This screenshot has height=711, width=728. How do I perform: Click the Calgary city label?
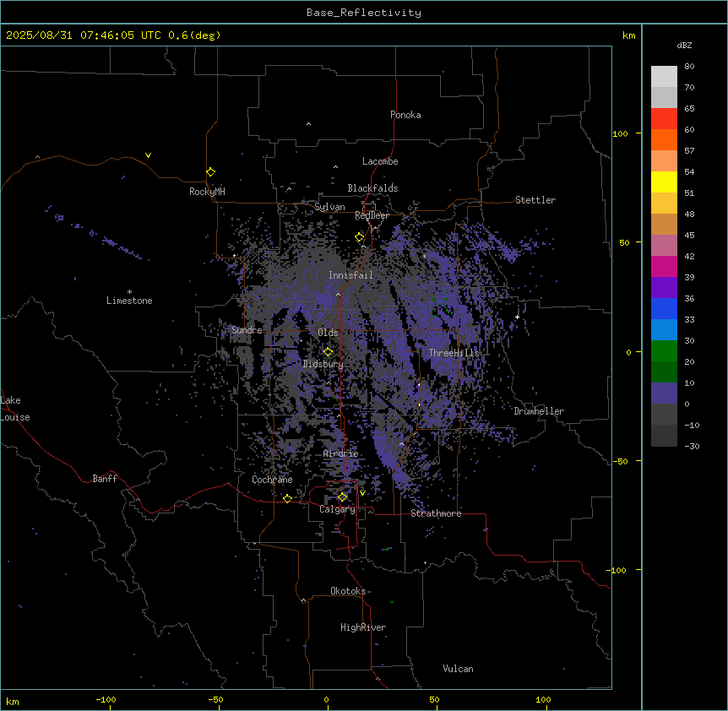[337, 509]
